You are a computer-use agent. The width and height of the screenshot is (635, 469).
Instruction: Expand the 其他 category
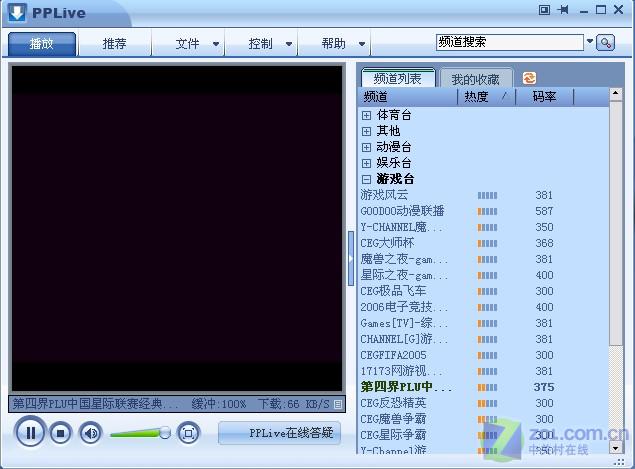[366, 131]
